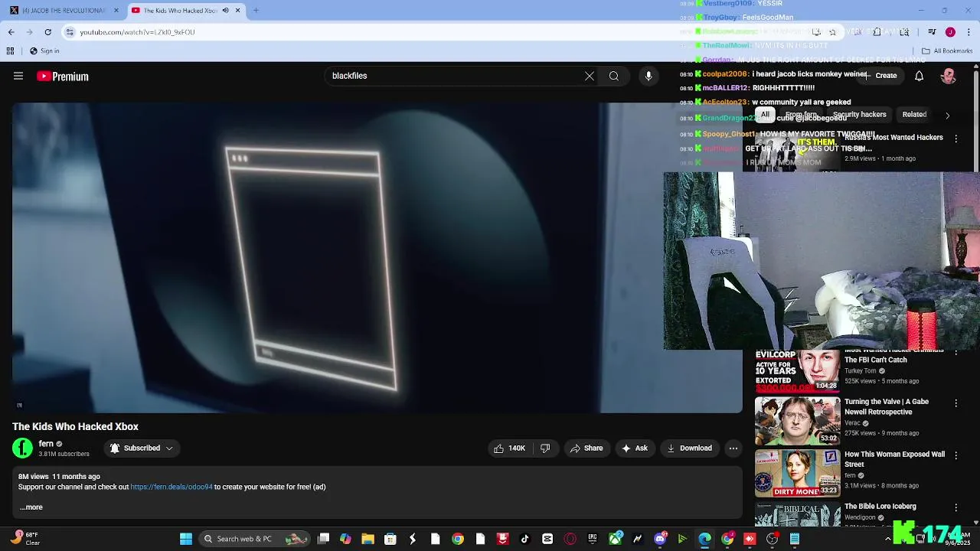Click the taskbar Search web & PC box
The image size is (980, 551).
254,539
